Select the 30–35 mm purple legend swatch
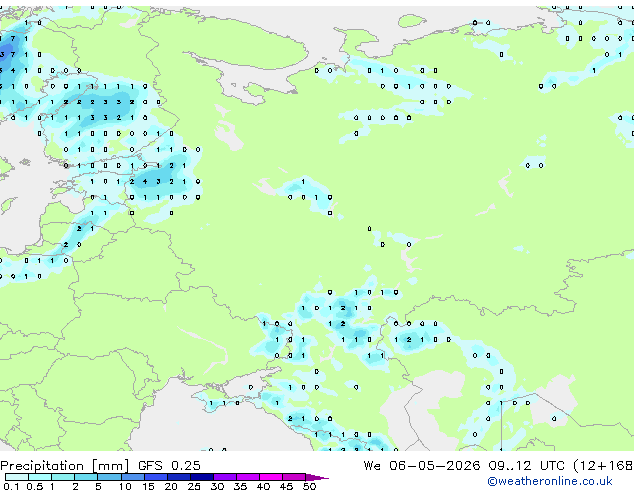This screenshot has height=490, width=634. coord(225,477)
